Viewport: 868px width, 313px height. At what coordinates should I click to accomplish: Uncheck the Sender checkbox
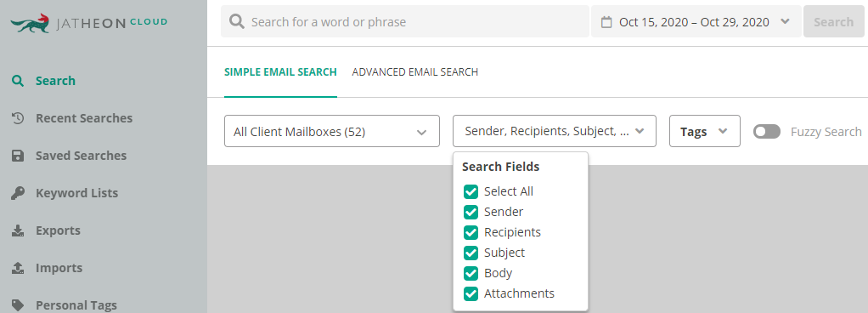[471, 212]
